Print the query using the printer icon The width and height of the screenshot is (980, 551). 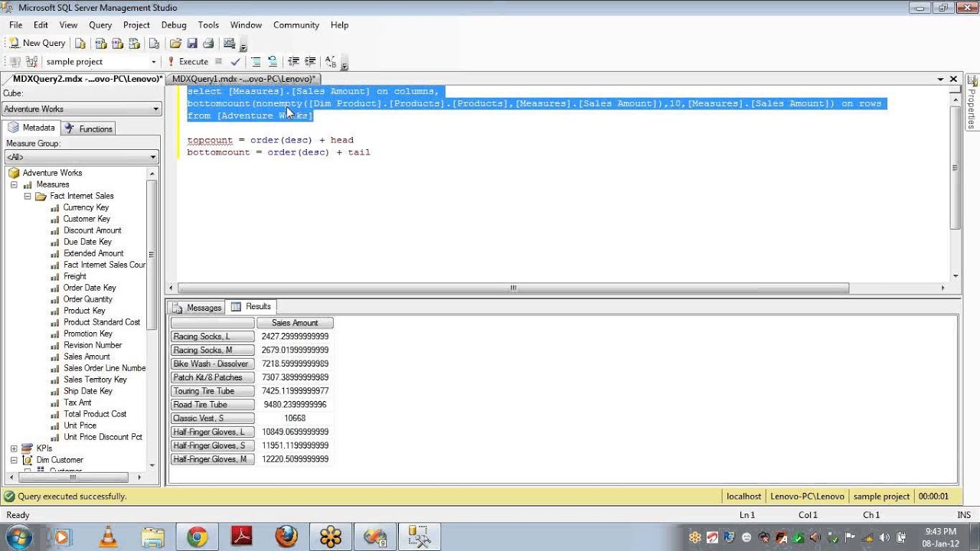pos(208,44)
